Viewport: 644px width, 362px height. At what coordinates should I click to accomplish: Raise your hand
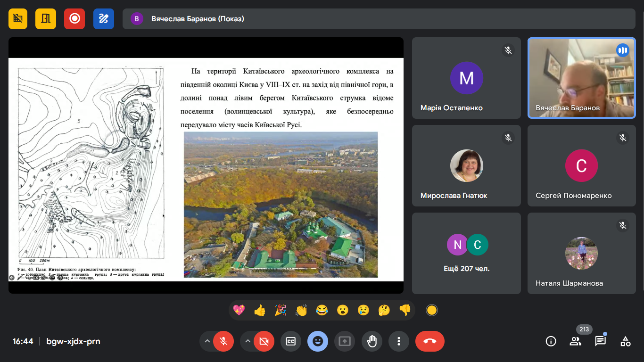[372, 341]
